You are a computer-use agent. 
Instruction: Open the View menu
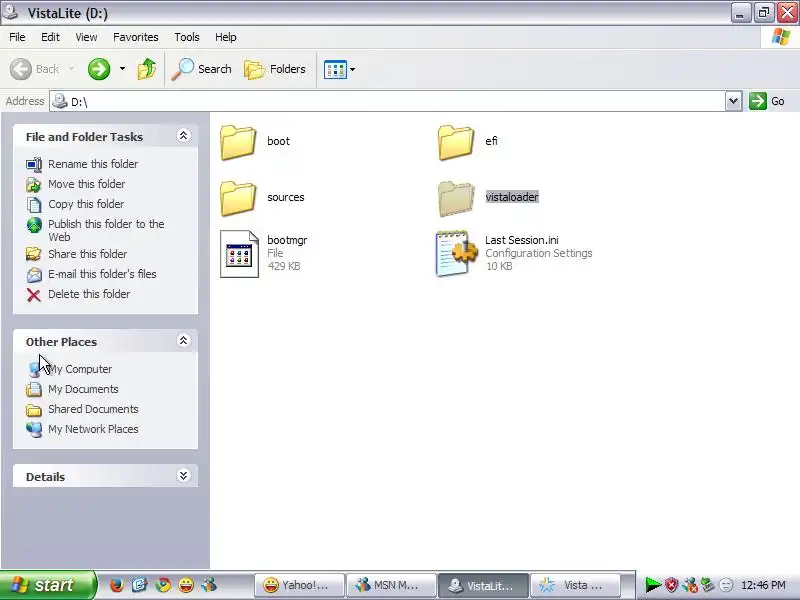pos(86,37)
